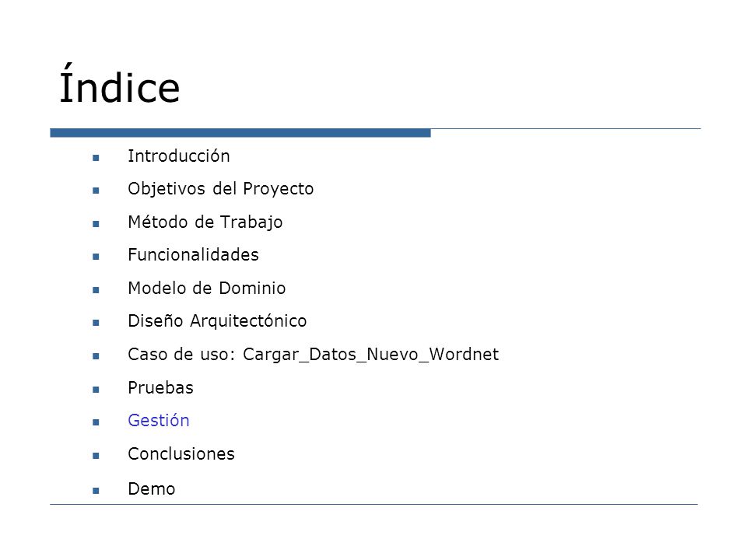Click the Índice slide title
The width and height of the screenshot is (747, 560).
click(x=120, y=84)
